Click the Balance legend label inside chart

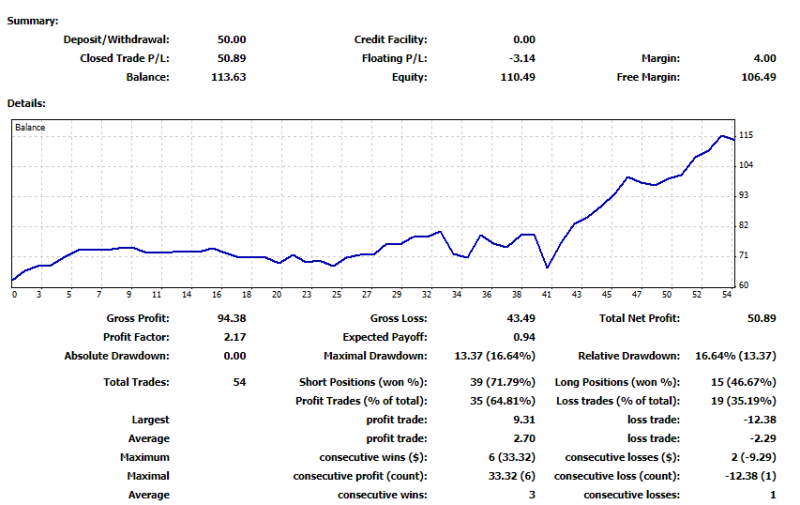coord(31,128)
